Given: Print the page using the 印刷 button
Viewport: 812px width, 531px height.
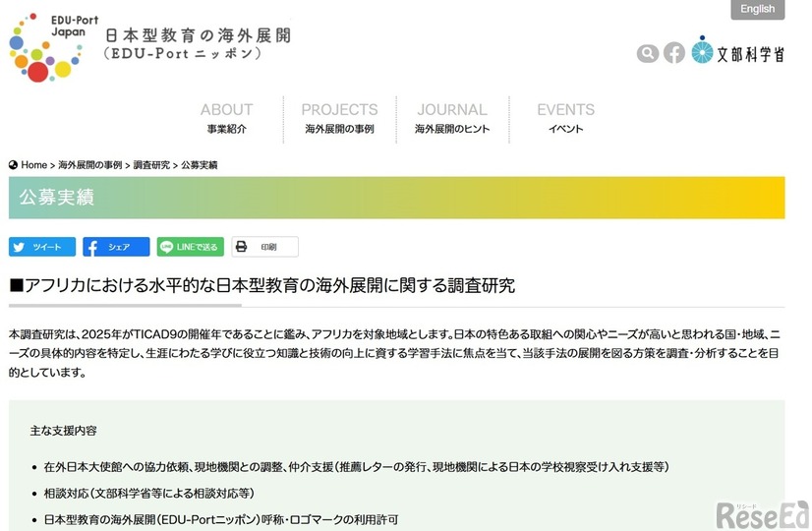Looking at the screenshot, I should tap(264, 247).
